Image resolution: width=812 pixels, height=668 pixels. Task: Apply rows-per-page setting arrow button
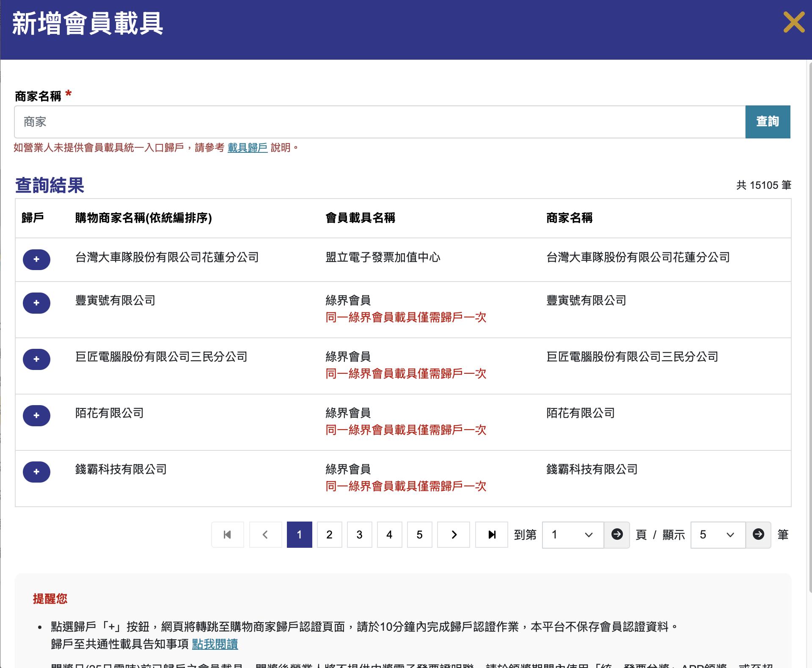click(758, 535)
